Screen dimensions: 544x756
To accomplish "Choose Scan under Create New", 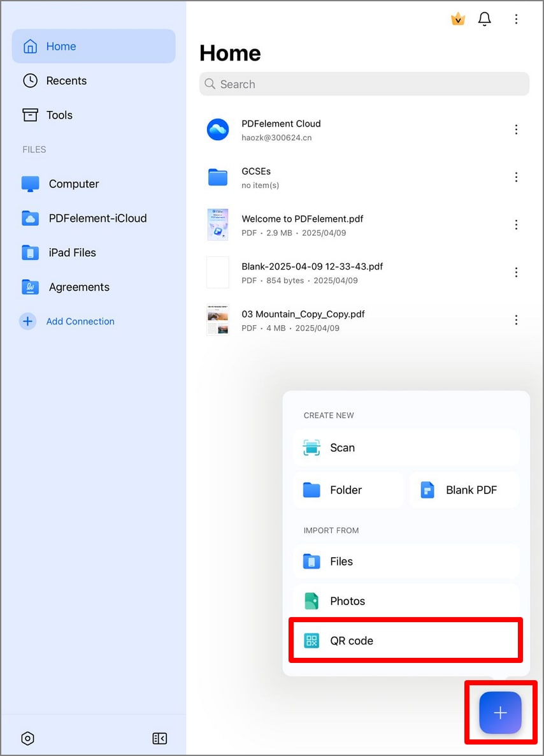I will [x=406, y=447].
